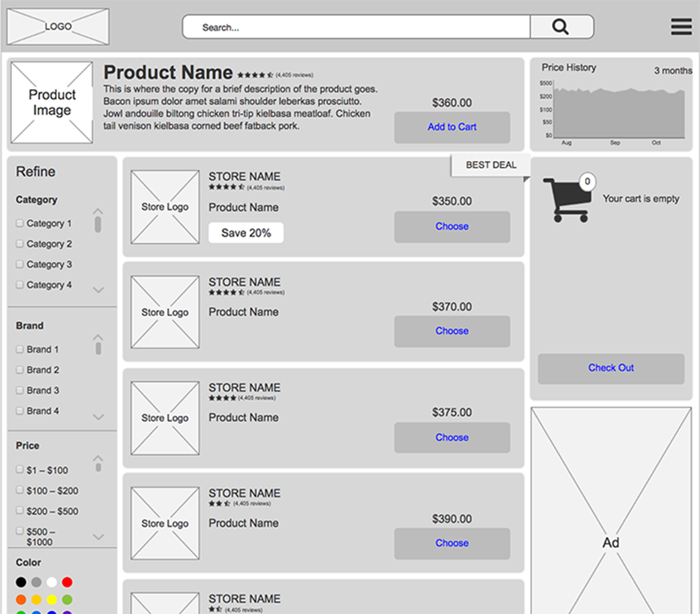Check the Category 3 checkbox
The width and height of the screenshot is (700, 614).
[19, 264]
